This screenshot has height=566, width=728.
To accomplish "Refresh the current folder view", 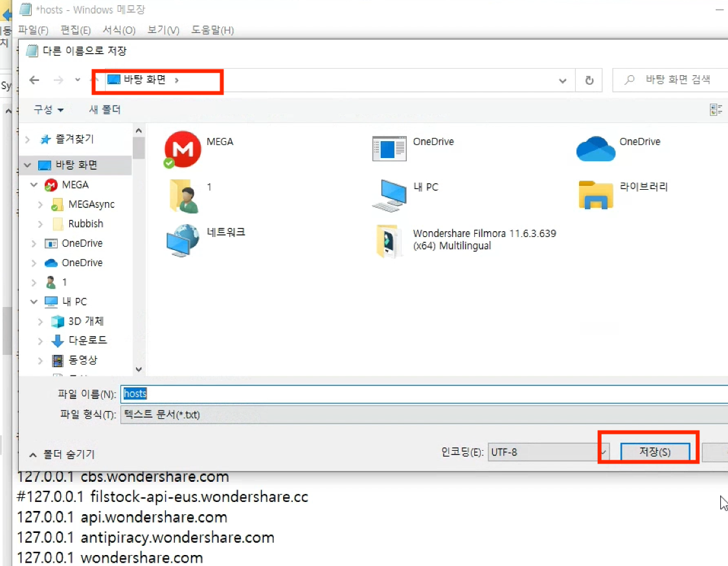I will 589,80.
